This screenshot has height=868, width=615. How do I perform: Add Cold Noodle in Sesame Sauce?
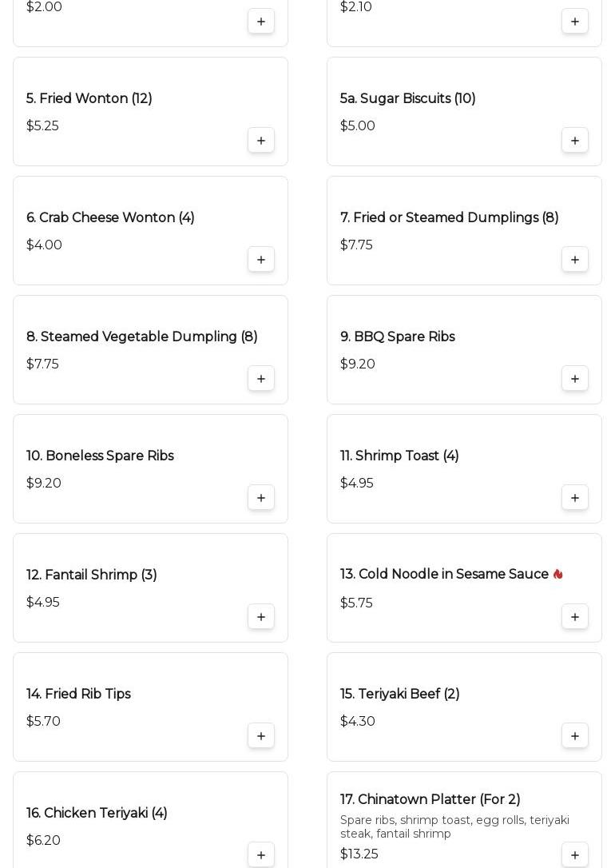click(x=575, y=617)
